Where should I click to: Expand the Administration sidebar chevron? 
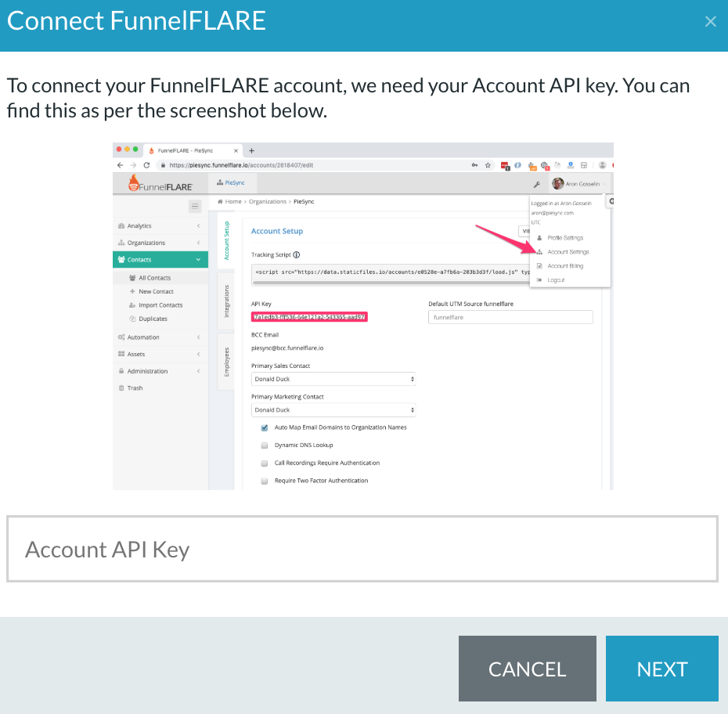(x=199, y=371)
